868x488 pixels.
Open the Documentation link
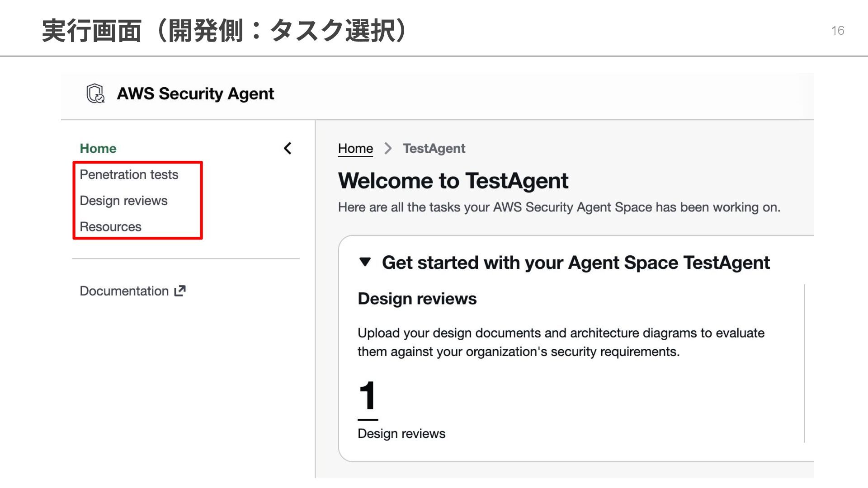pos(124,291)
